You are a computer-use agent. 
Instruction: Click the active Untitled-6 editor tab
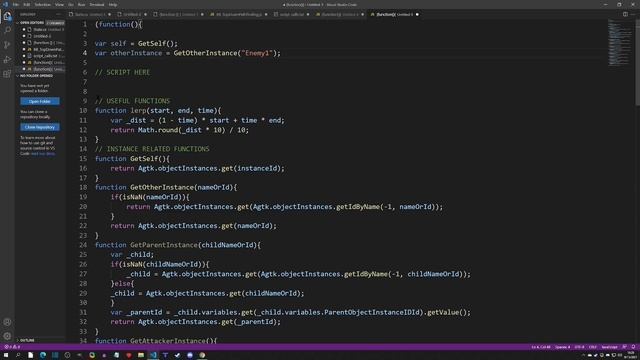(x=394, y=14)
